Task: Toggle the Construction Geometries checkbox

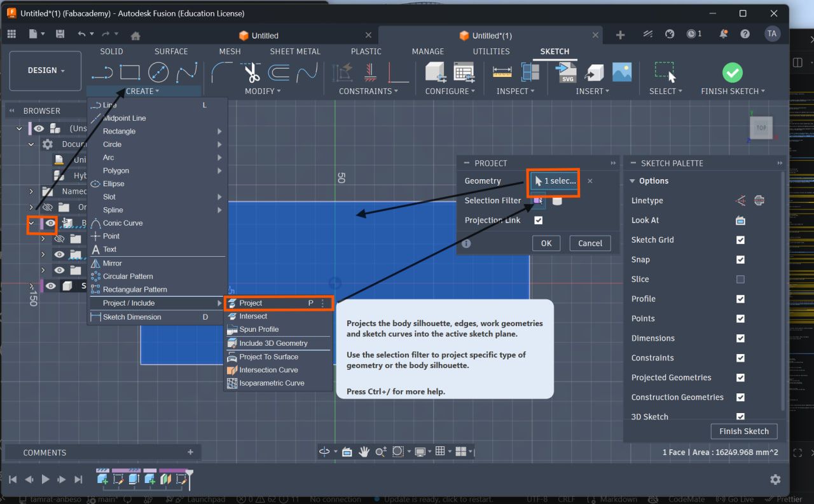Action: coord(740,398)
